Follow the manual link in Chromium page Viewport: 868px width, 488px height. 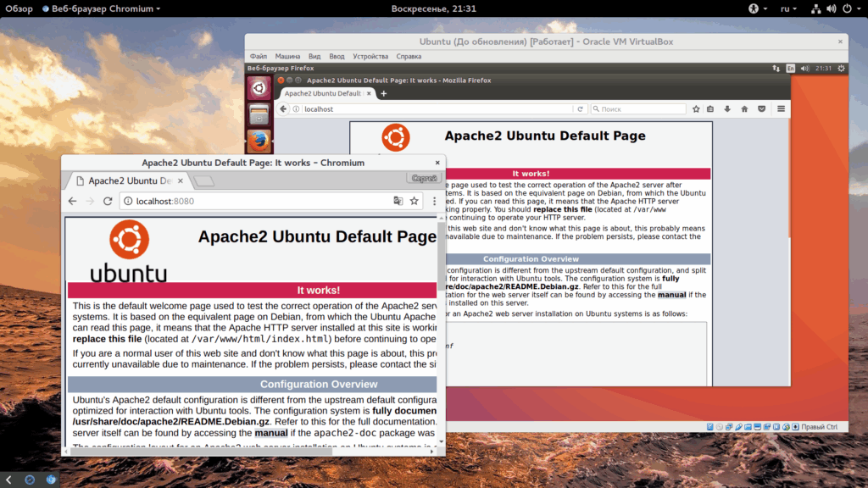(271, 433)
